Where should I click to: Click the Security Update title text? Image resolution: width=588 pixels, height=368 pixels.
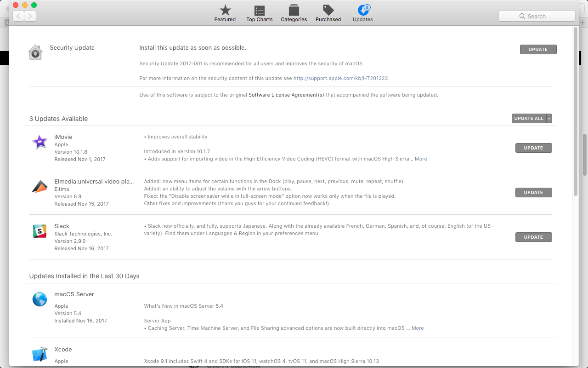72,47
